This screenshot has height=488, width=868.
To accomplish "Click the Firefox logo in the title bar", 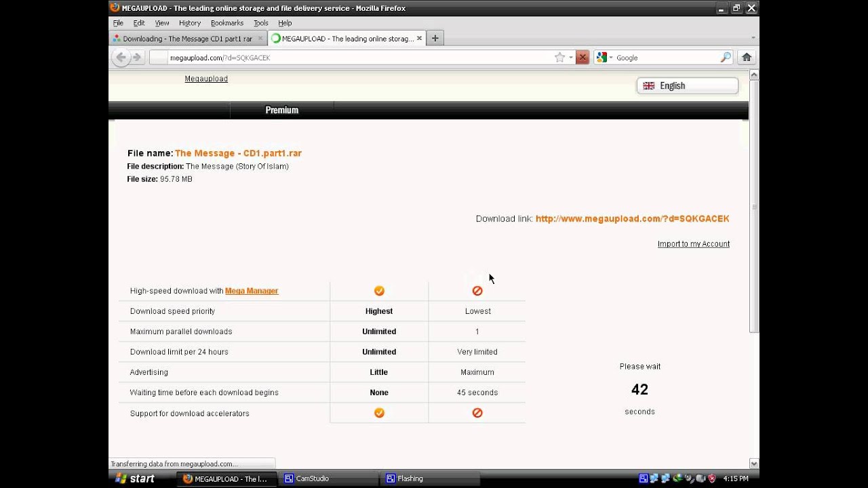I will click(x=115, y=8).
